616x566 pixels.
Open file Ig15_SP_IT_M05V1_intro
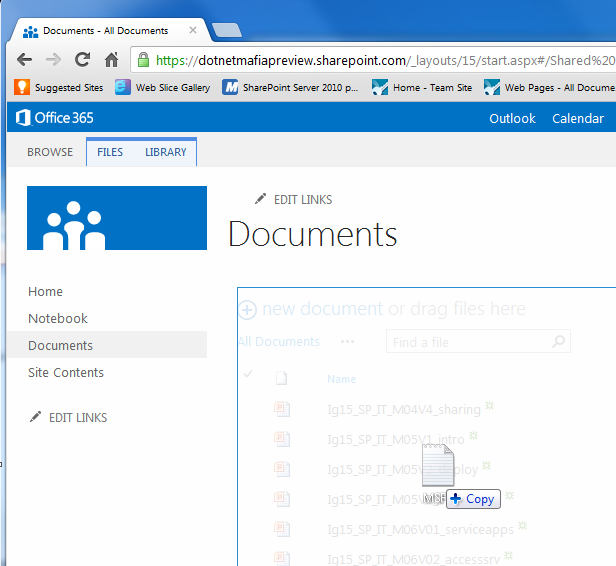pos(396,440)
